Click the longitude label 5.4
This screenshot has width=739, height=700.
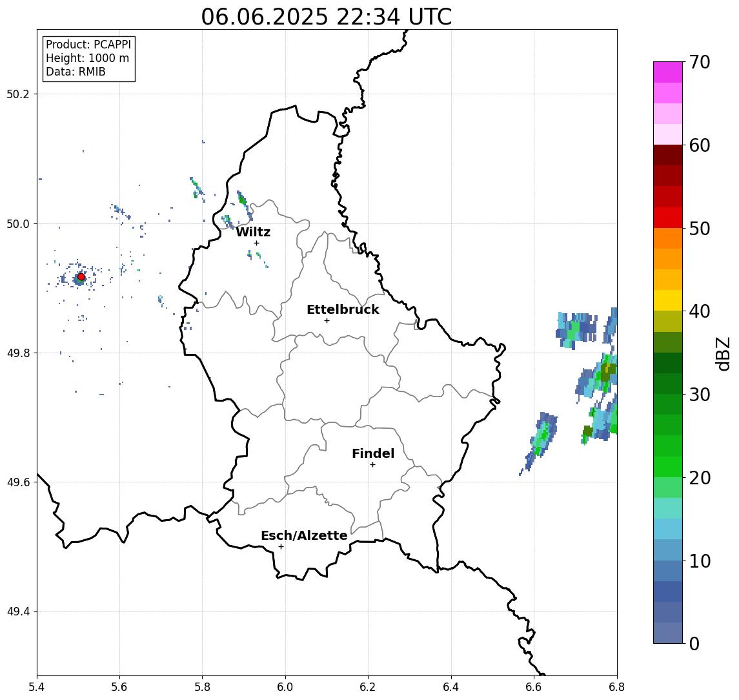click(37, 687)
